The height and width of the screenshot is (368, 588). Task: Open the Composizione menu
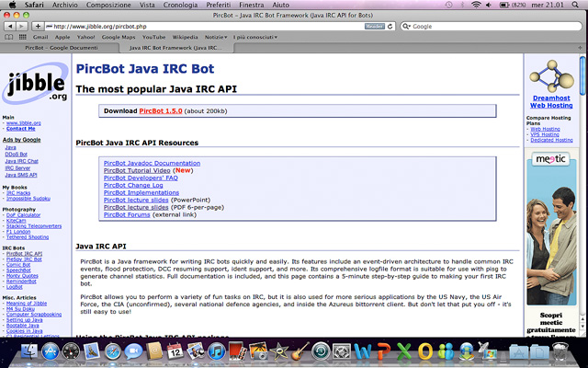[x=108, y=5]
